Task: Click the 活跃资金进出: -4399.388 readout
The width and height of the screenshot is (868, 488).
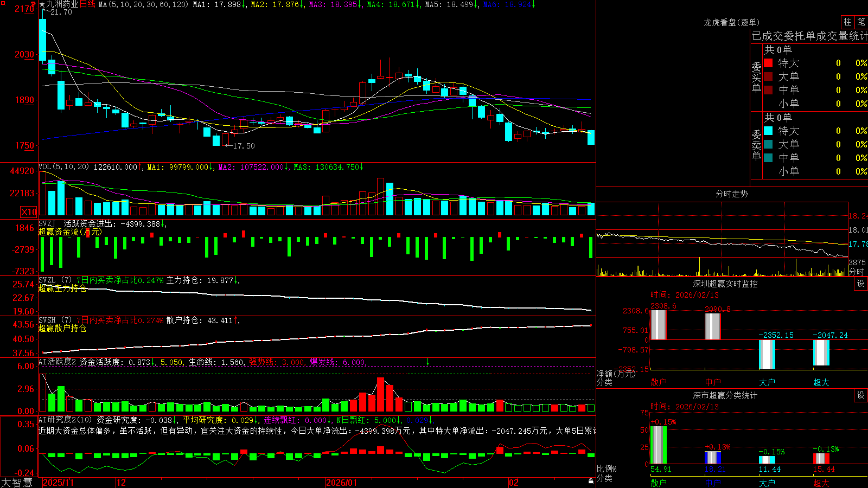Action: coord(112,223)
